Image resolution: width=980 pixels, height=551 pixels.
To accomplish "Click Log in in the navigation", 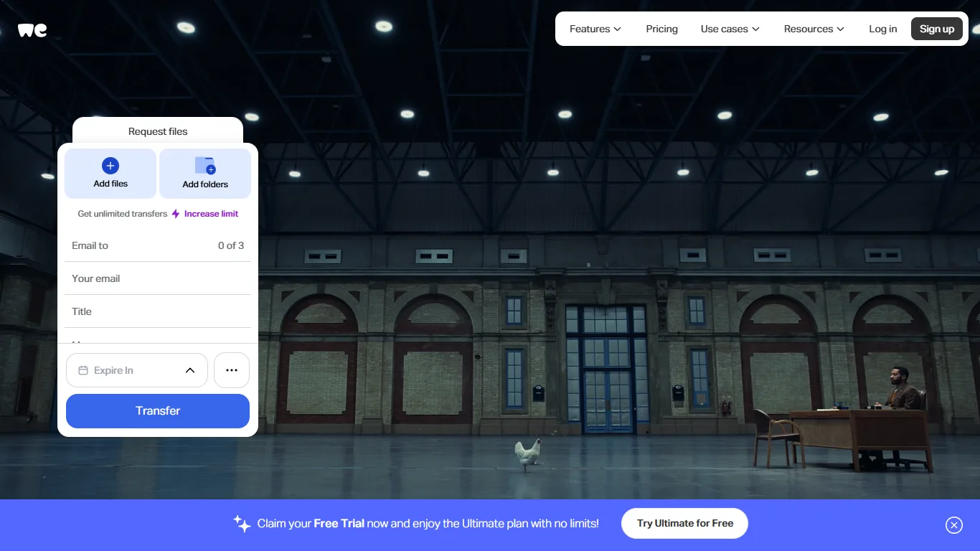I will (x=882, y=29).
